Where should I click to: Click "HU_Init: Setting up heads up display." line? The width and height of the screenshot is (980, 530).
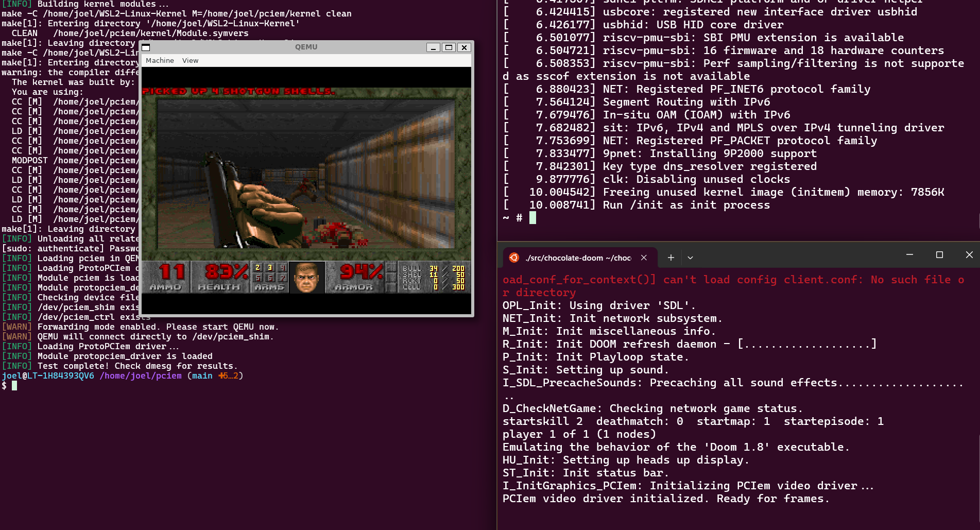tap(626, 460)
